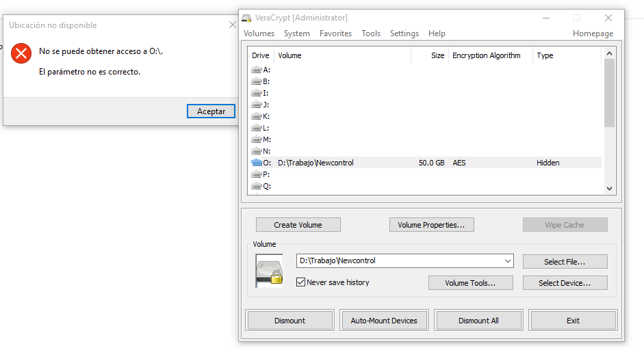Screen dimensions: 644x363
Task: Select drive J: icon in list
Action: click(257, 105)
